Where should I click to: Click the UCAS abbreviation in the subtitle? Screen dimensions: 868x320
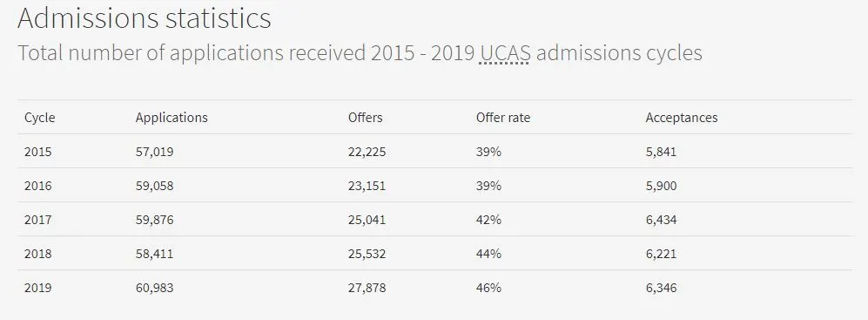tap(505, 53)
